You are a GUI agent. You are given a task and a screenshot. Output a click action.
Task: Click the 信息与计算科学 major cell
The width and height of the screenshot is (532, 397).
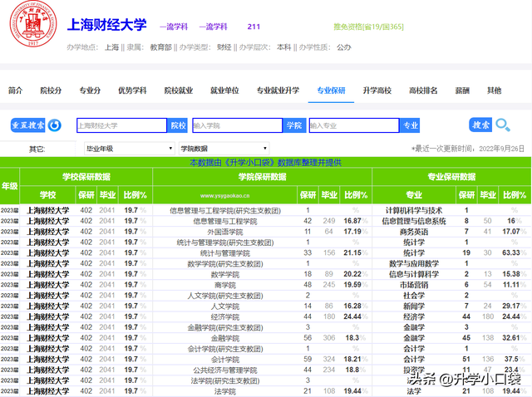point(414,274)
